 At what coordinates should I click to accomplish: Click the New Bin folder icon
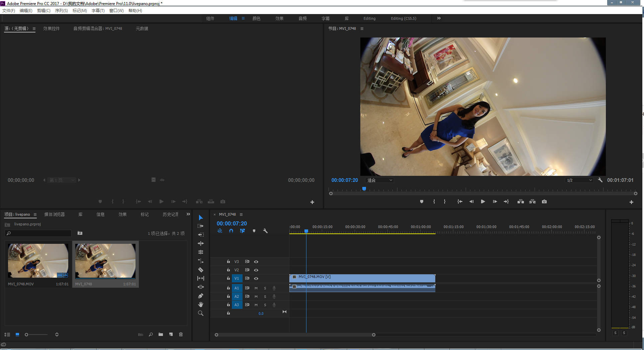point(161,334)
